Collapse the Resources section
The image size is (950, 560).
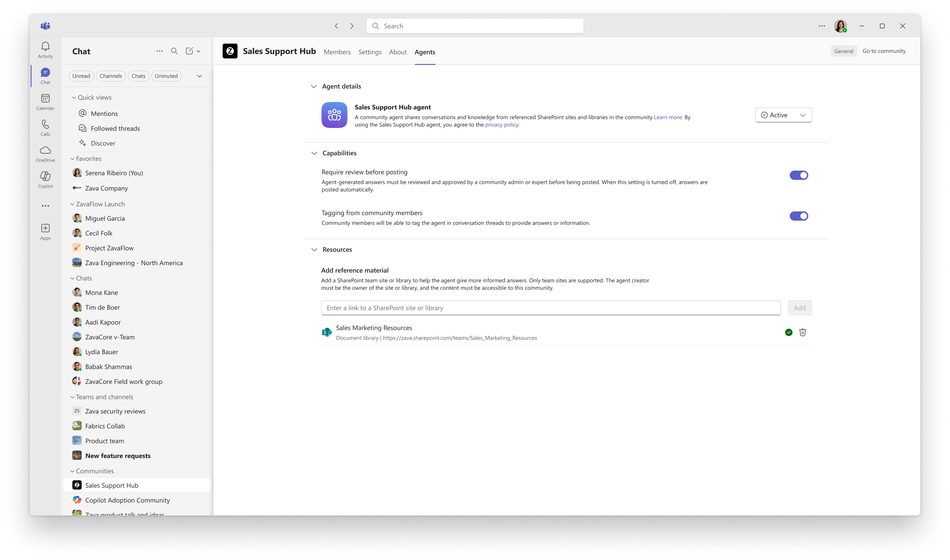coord(314,250)
